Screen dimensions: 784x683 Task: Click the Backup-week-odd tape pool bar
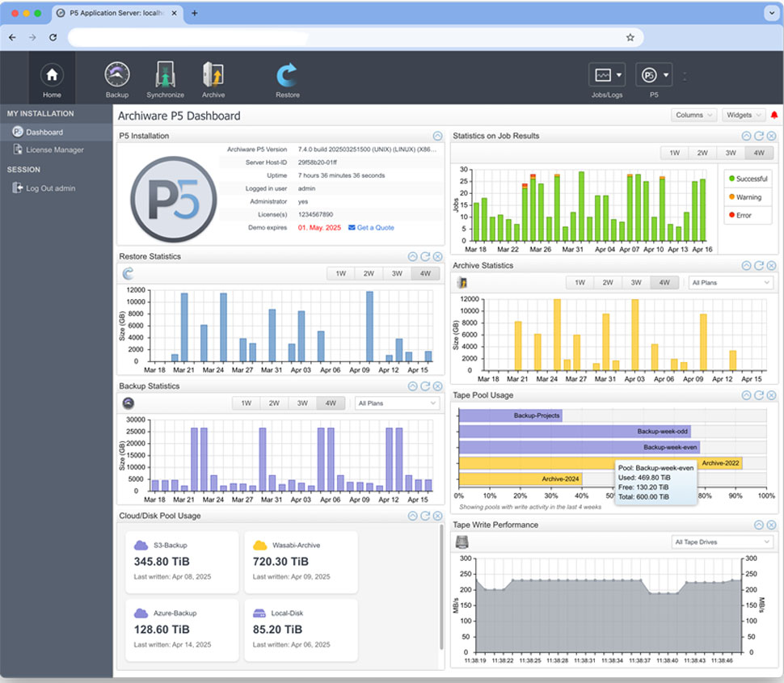(x=575, y=431)
